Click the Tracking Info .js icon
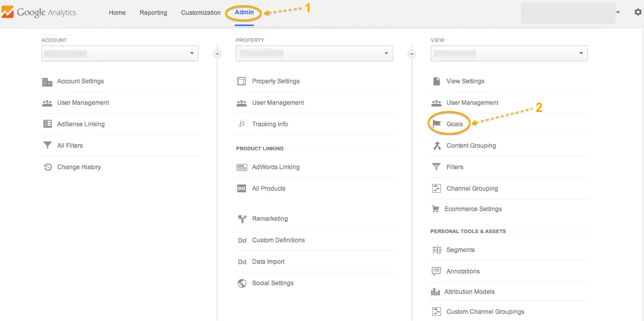This screenshot has width=644, height=321. click(x=241, y=124)
